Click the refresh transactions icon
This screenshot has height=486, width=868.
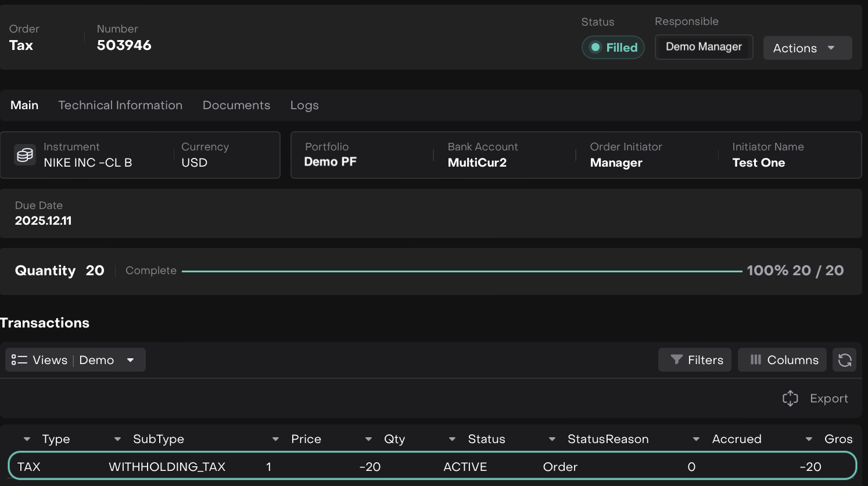point(845,360)
